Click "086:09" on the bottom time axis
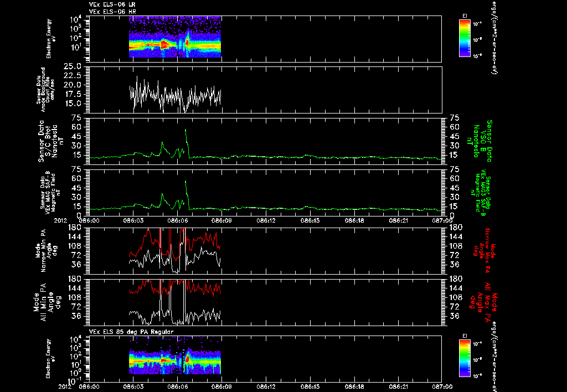Image resolution: width=567 pixels, height=392 pixels. coord(221,386)
